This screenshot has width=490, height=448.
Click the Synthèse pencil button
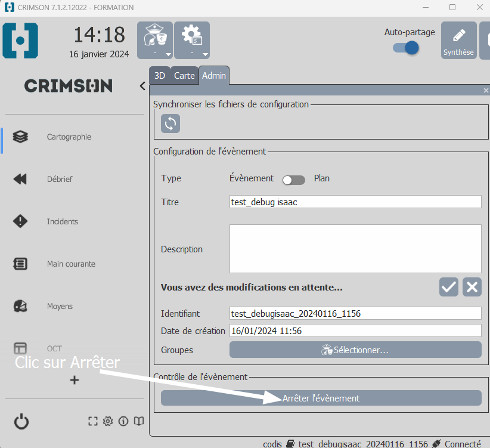[x=459, y=41]
